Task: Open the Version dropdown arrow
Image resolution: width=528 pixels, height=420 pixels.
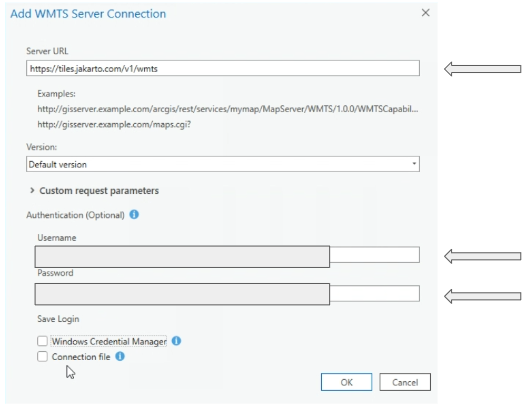Action: coord(414,164)
